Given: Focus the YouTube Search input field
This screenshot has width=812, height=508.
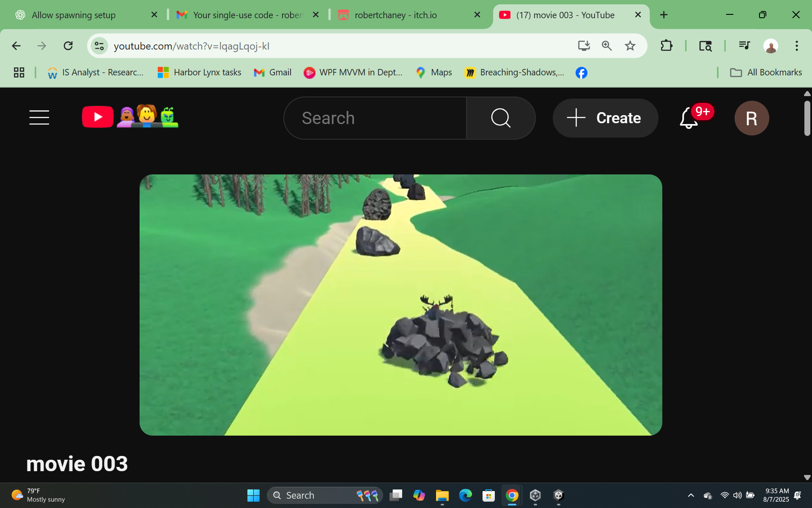Looking at the screenshot, I should [375, 118].
